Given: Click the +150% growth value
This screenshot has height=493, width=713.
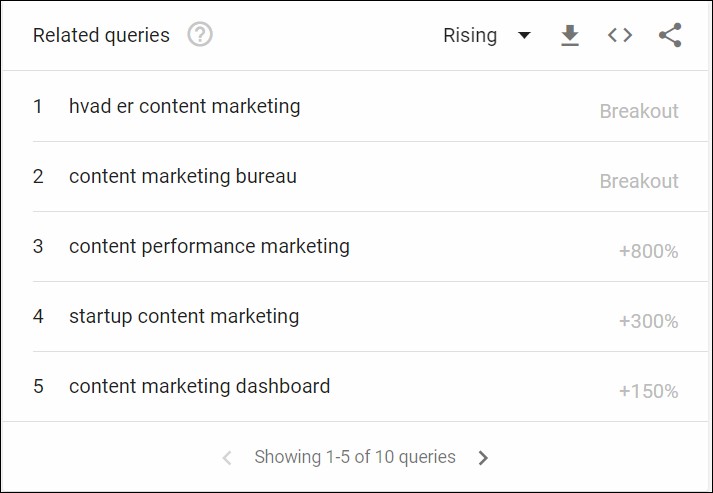Looking at the screenshot, I should click(648, 391).
